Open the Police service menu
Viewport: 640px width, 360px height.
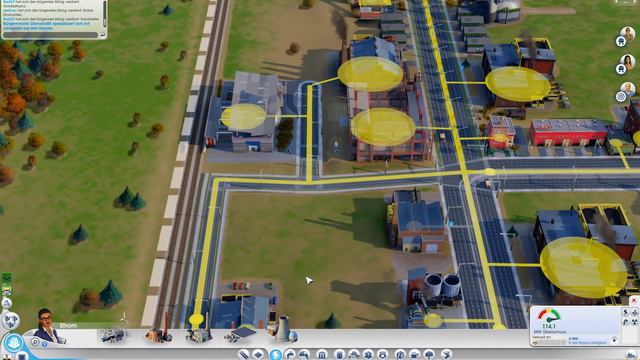pyautogui.click(x=382, y=355)
